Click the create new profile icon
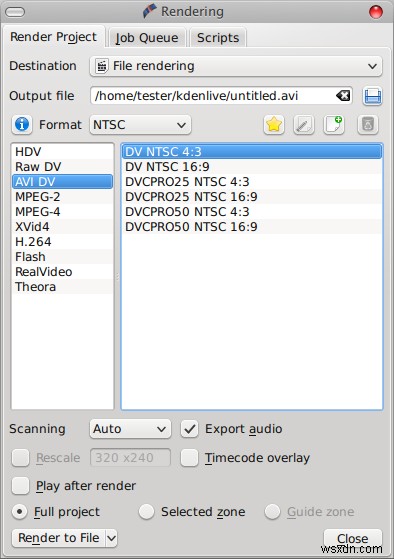 coord(334,125)
